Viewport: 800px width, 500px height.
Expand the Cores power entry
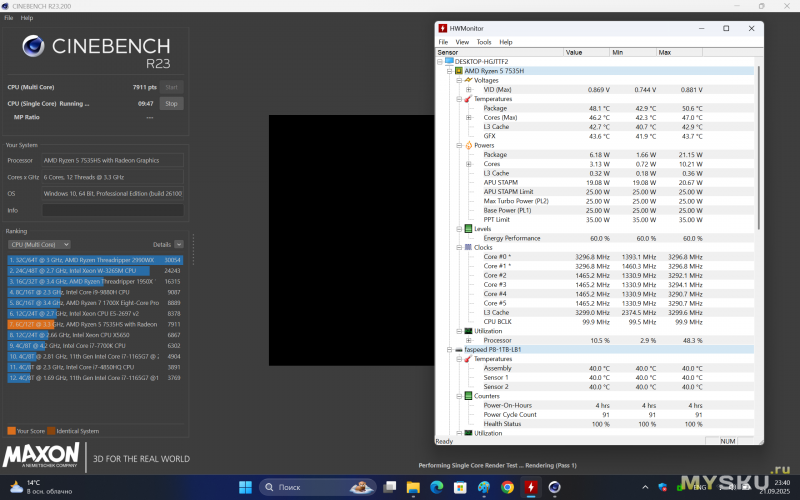point(468,164)
